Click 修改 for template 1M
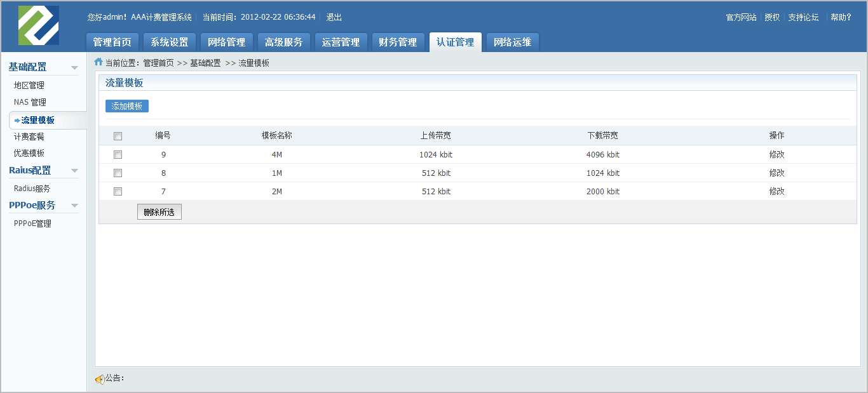 [x=776, y=173]
